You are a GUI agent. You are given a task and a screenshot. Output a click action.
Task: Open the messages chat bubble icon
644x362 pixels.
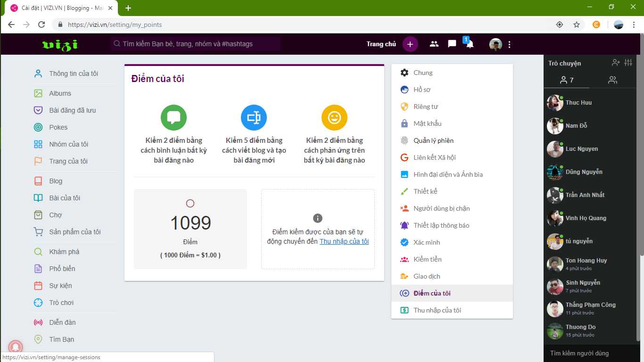452,44
